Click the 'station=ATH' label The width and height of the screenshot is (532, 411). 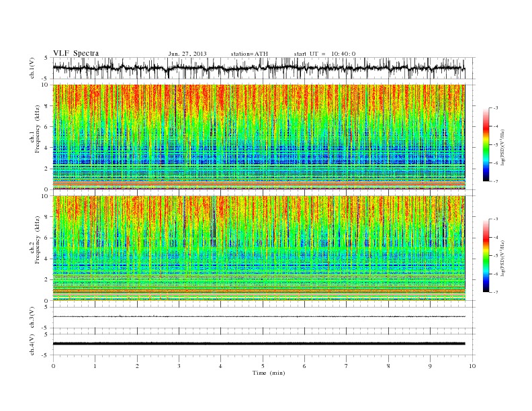pyautogui.click(x=249, y=54)
